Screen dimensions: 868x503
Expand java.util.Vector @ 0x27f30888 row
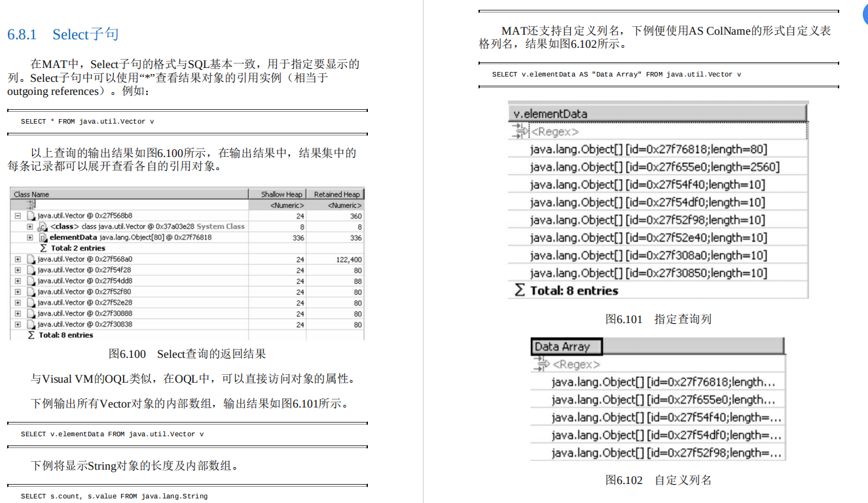18,313
